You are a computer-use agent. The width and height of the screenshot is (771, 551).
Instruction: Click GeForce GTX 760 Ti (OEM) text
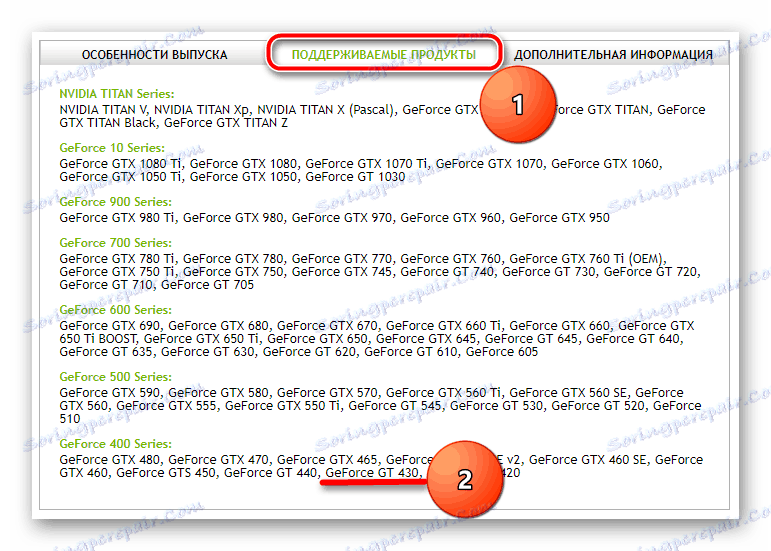[587, 259]
